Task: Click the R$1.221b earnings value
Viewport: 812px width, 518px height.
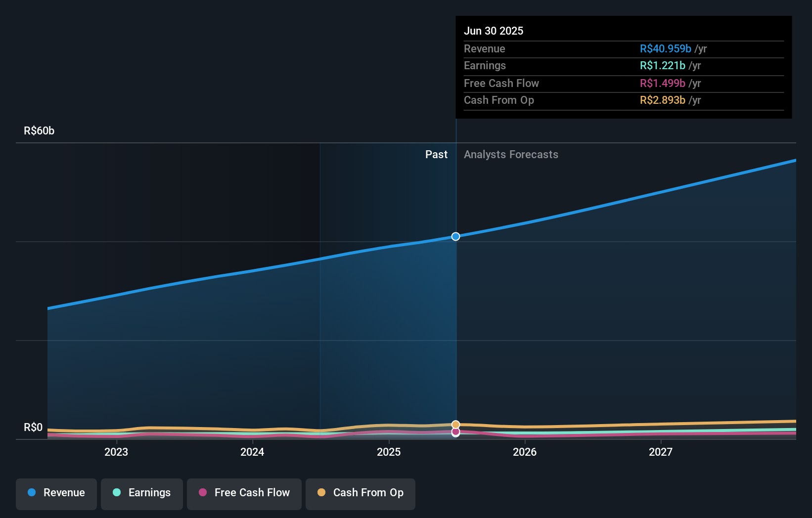Action: [663, 65]
